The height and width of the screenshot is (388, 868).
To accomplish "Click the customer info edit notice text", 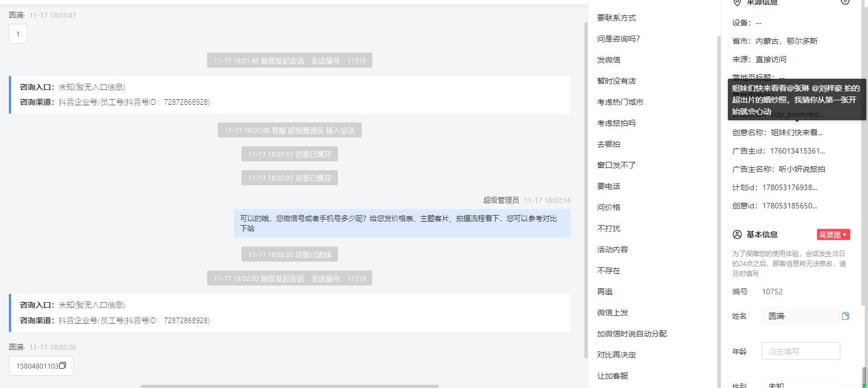I will tap(789, 263).
